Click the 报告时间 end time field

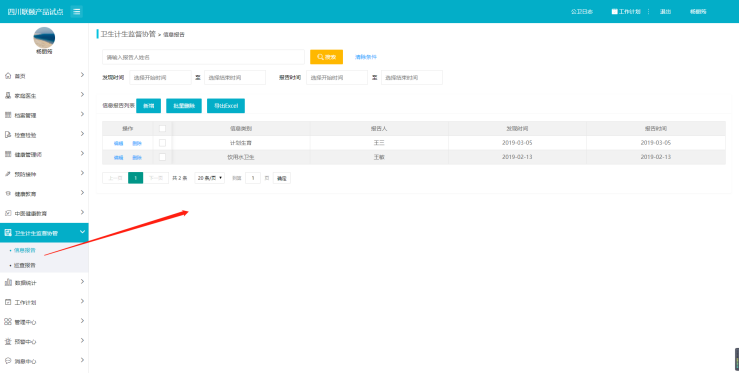coord(412,77)
